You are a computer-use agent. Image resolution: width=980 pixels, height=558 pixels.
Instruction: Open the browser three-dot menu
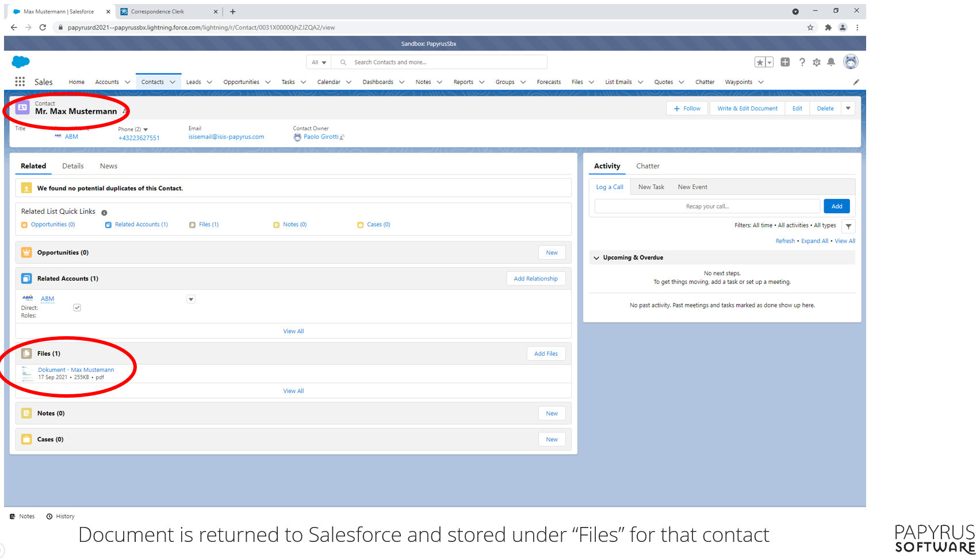[x=857, y=28]
